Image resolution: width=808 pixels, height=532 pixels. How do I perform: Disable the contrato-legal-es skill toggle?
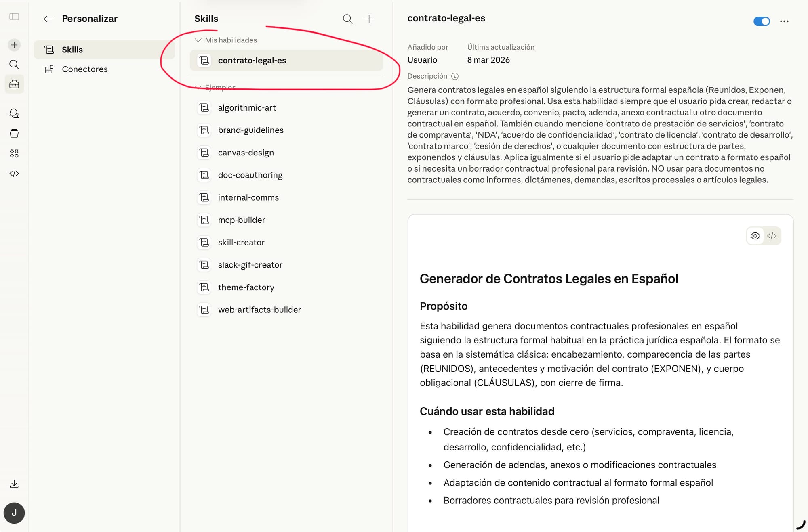pos(762,21)
